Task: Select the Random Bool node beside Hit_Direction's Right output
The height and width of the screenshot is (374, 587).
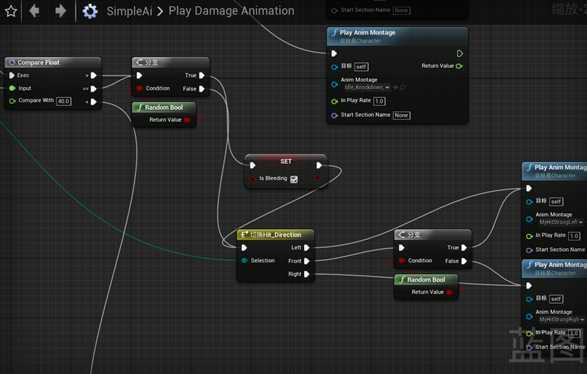Action: pyautogui.click(x=426, y=280)
